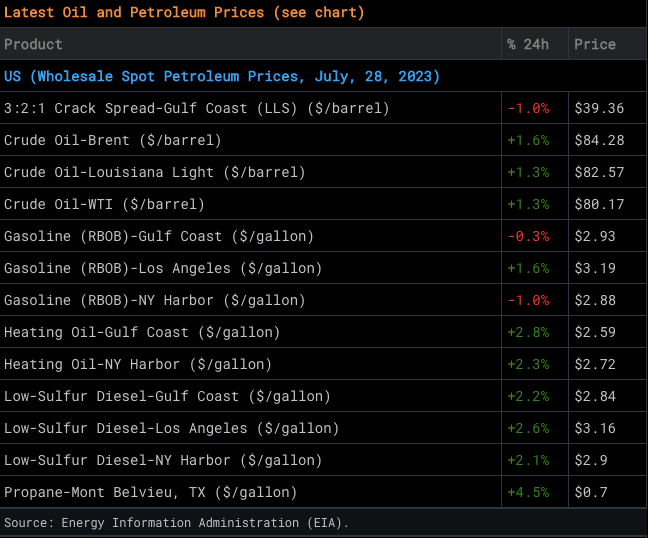This screenshot has height=538, width=648.
Task: Click the 'Latest Oil and Petroleum Prices (see chart)' title
Action: click(184, 12)
